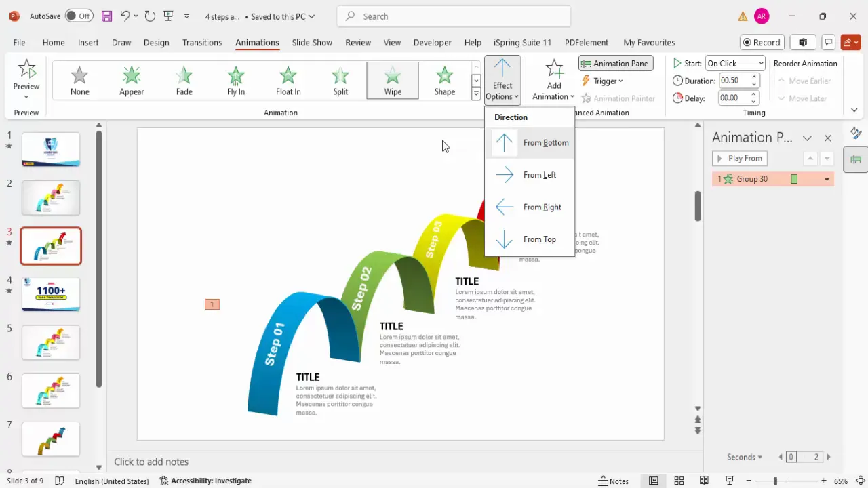Open the Trigger dropdown
Screen dimensions: 868x488
(x=602, y=81)
